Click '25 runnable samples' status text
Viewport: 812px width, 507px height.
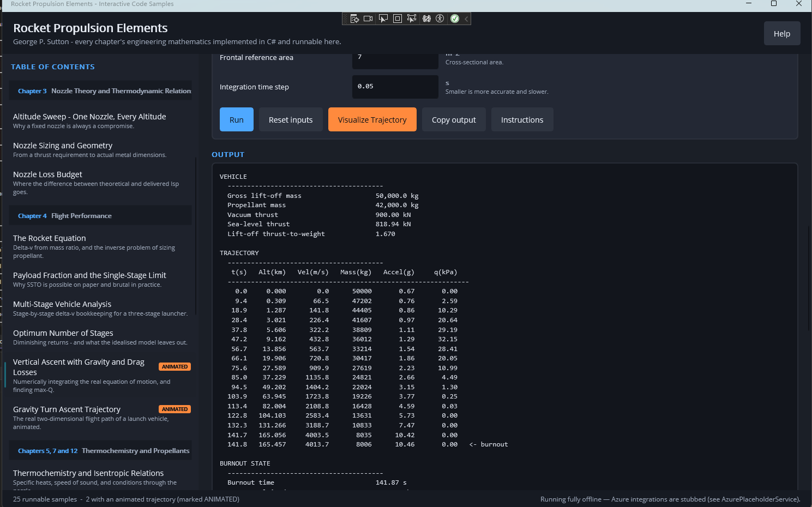coord(45,499)
